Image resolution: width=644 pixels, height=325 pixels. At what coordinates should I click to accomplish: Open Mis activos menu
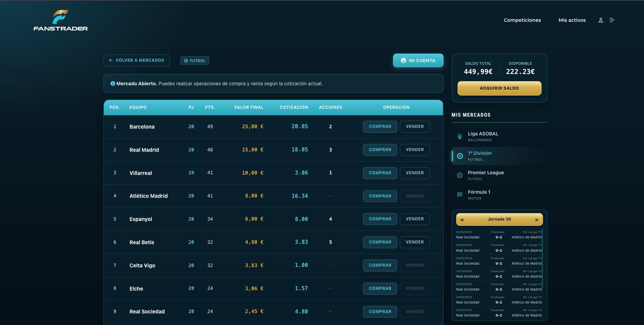click(572, 20)
